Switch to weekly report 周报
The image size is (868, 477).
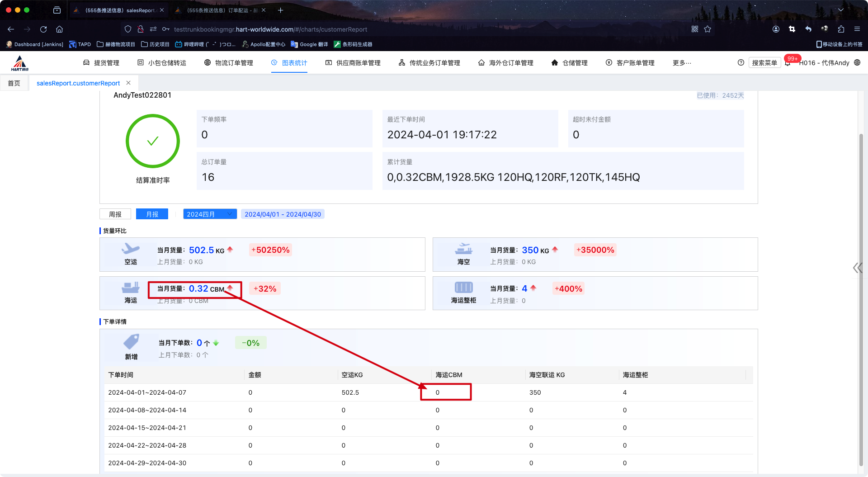click(115, 214)
